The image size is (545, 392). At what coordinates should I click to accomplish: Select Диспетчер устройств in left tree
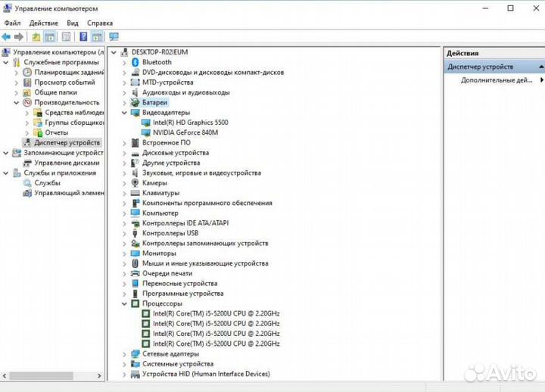pos(67,142)
